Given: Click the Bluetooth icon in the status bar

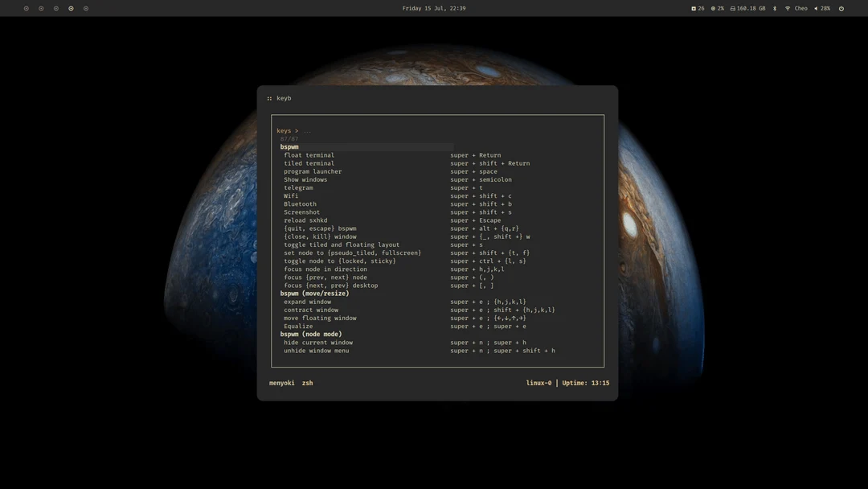Looking at the screenshot, I should tap(774, 8).
